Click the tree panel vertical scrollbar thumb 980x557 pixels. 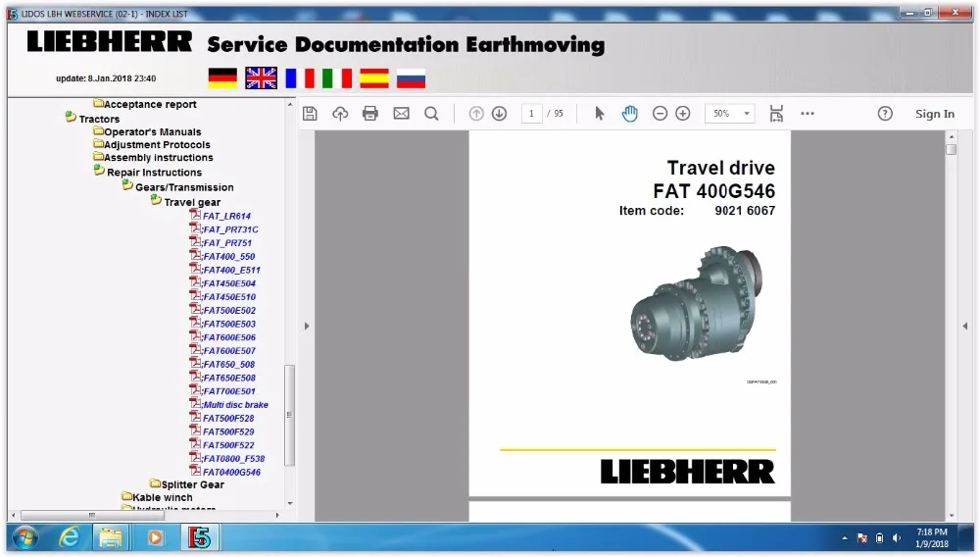(x=289, y=415)
